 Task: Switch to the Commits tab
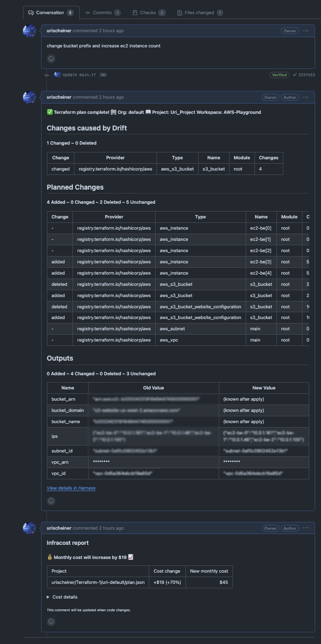[x=103, y=12]
